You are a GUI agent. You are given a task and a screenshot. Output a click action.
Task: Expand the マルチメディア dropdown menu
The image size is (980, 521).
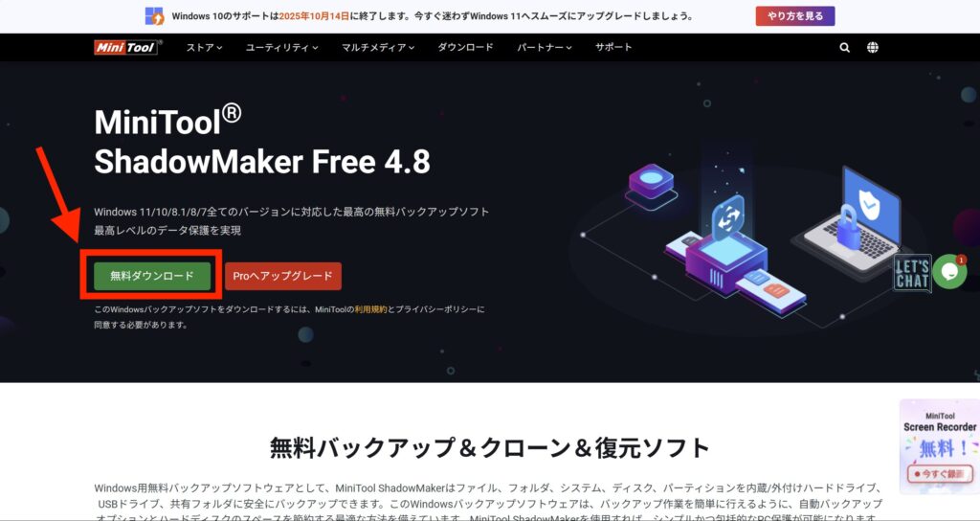tap(377, 48)
